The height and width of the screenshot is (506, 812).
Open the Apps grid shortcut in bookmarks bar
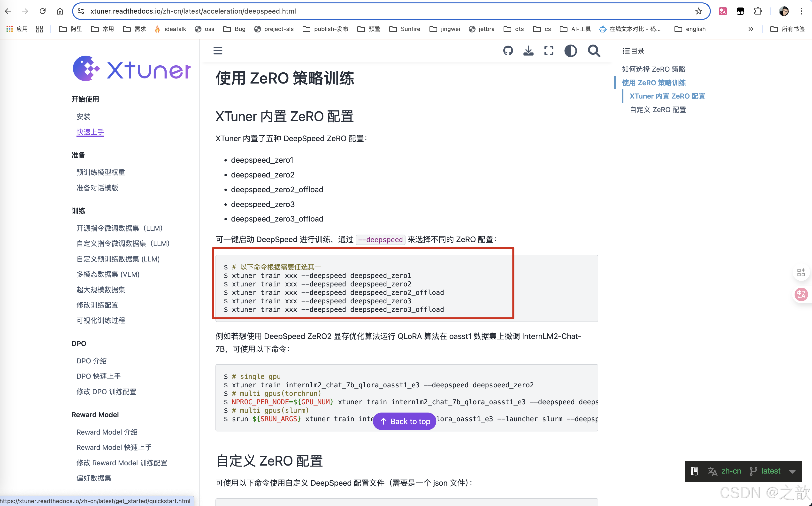[17, 29]
